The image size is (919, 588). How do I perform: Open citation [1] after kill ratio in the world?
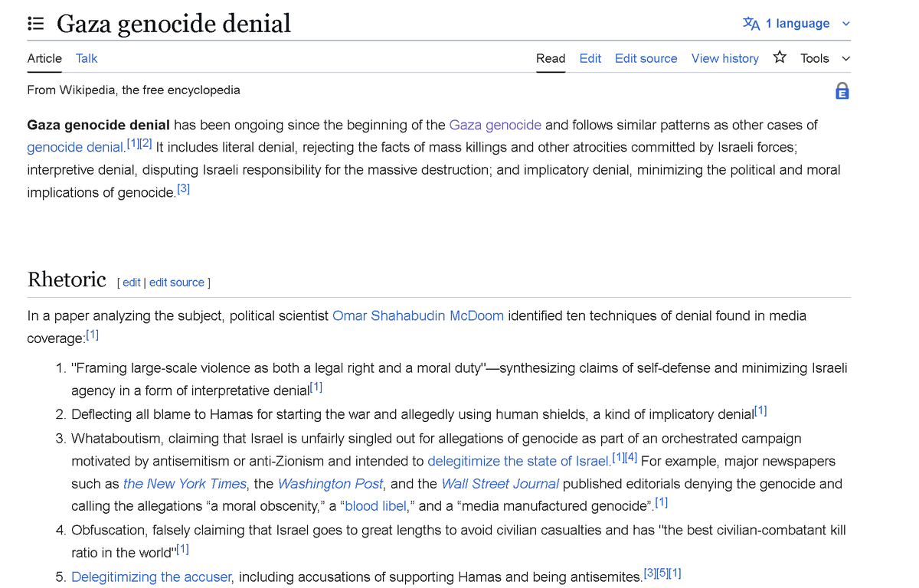(182, 549)
